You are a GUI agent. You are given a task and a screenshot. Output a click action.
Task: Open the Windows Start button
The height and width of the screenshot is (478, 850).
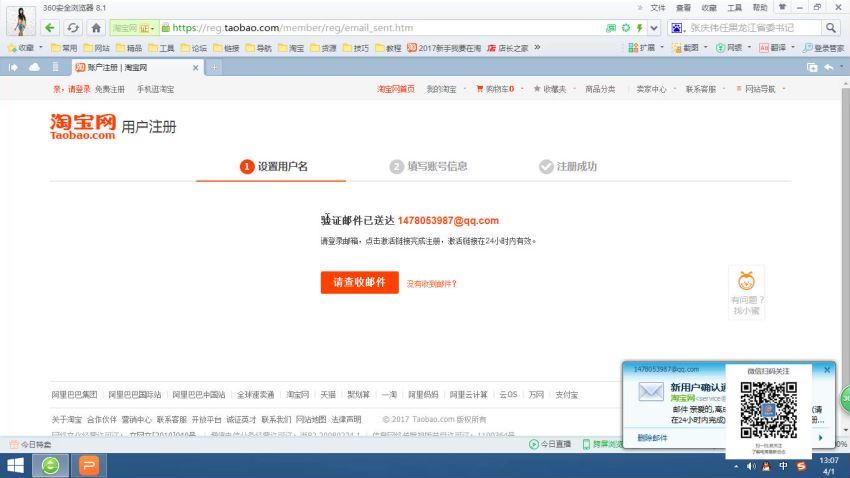click(x=15, y=466)
